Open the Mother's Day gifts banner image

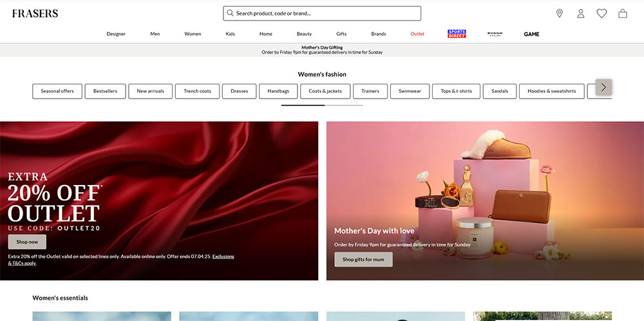[x=485, y=200]
